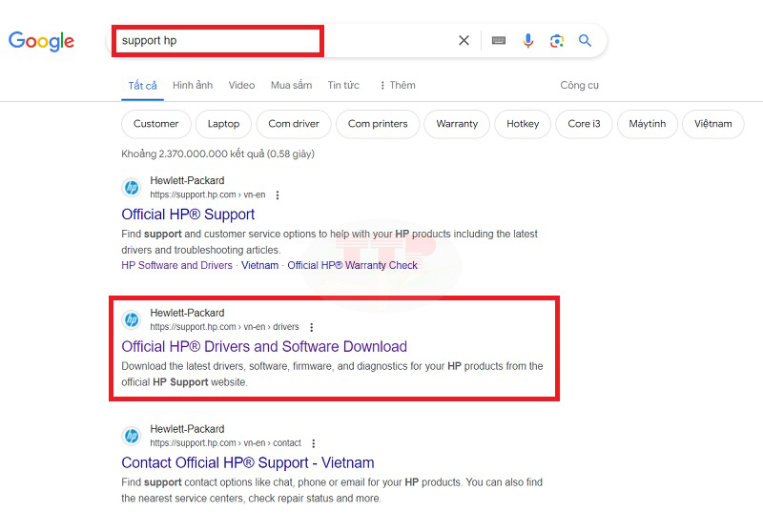
Task: Select the Customer filter chip
Action: click(x=155, y=124)
